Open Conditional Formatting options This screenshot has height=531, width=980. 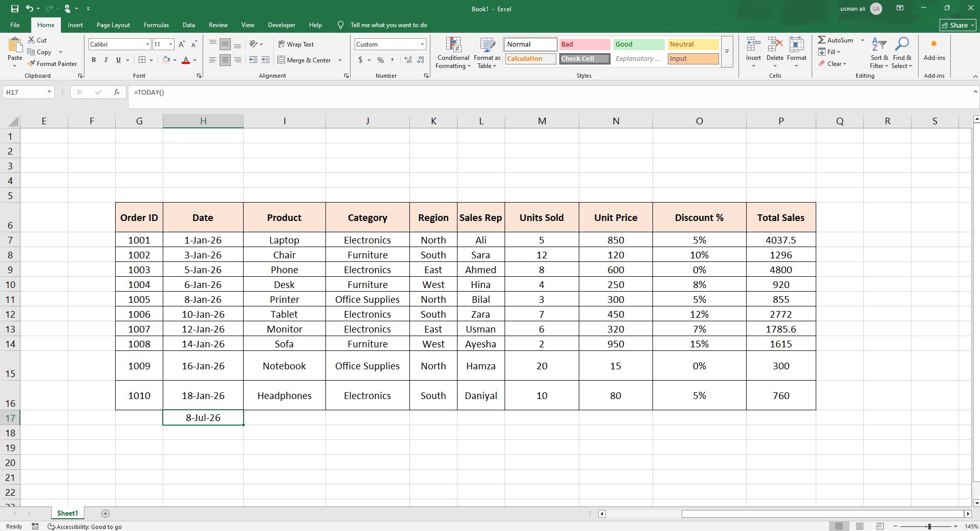453,53
